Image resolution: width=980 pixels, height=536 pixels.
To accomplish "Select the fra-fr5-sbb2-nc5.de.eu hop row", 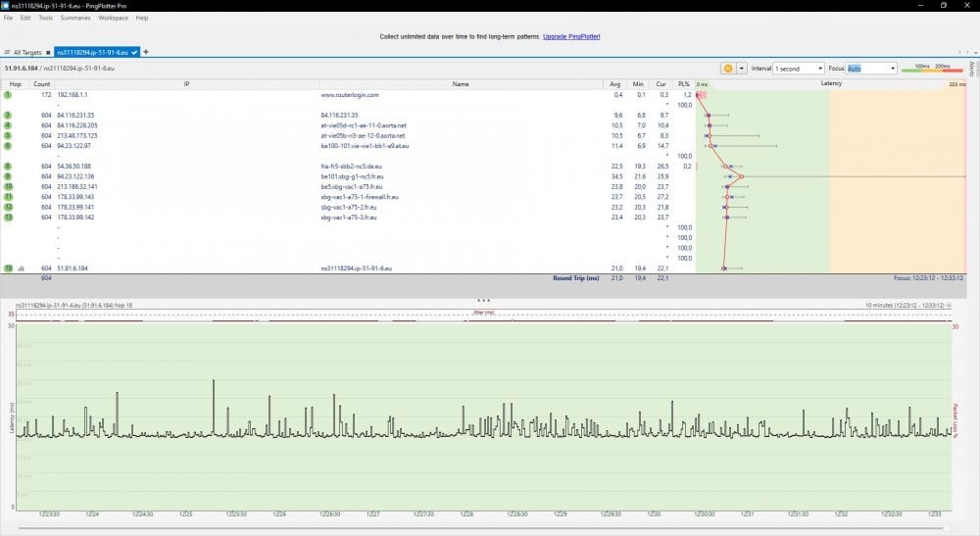I will (x=353, y=167).
